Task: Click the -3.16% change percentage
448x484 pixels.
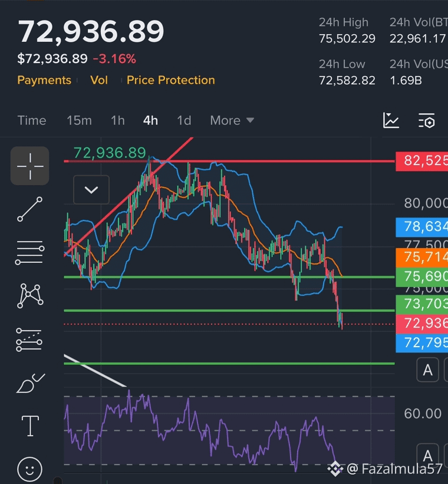Action: point(114,58)
